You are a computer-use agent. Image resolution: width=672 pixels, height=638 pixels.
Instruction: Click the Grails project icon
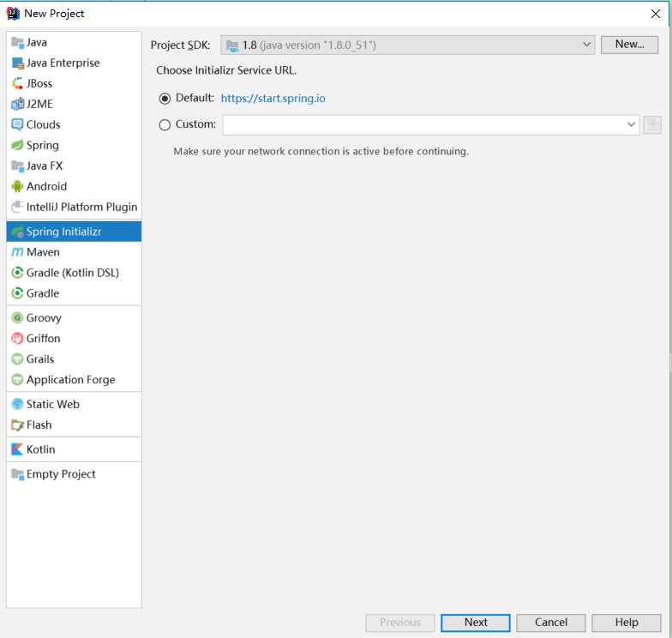(x=17, y=359)
